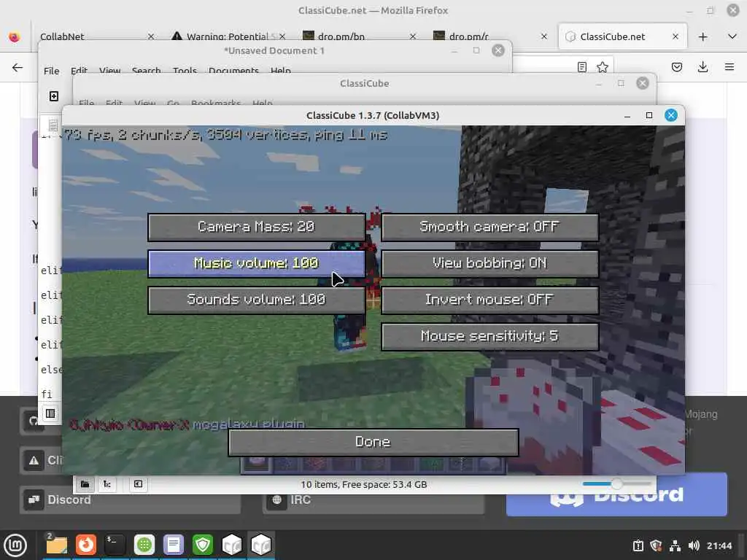Select Music volume: 100 button
747x560 pixels.
(256, 263)
